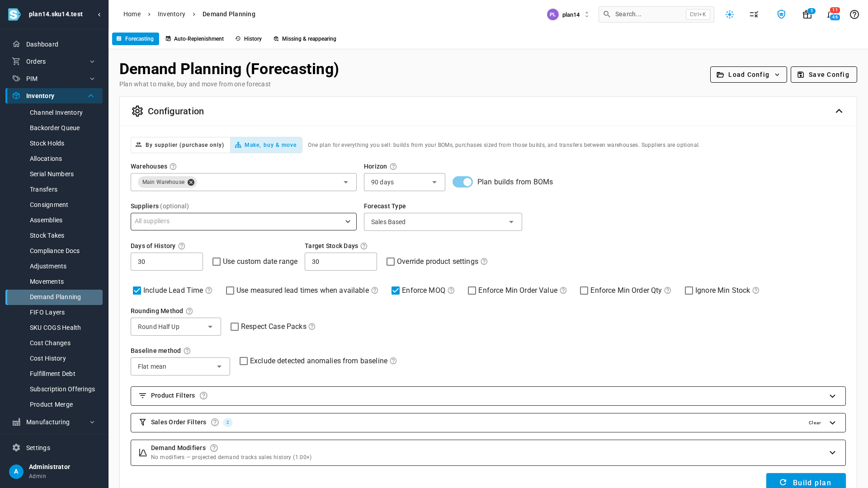
Task: Enable Override product settings checkbox
Action: click(391, 262)
